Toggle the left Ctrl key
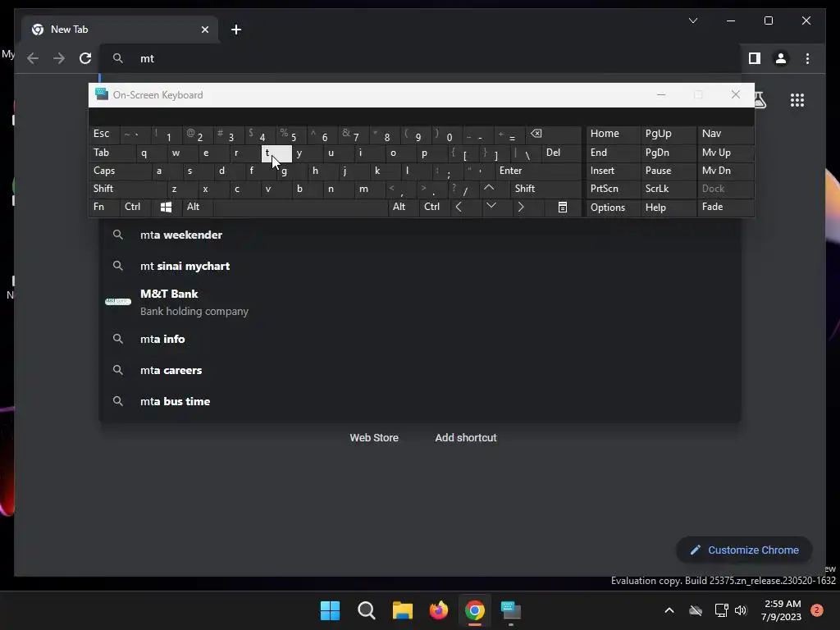Viewport: 840px width, 630px height. click(x=135, y=207)
